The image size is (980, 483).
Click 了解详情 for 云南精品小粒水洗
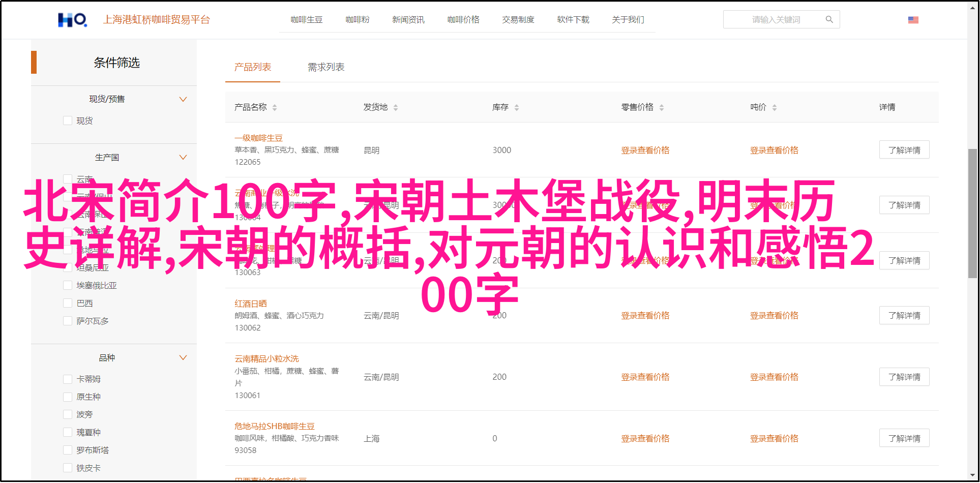coord(904,377)
